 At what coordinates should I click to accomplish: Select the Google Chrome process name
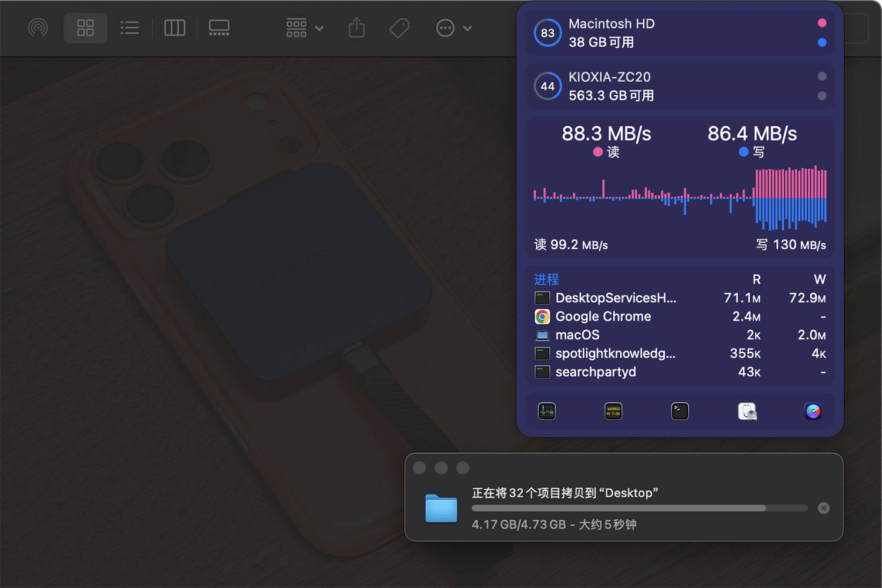pyautogui.click(x=603, y=316)
